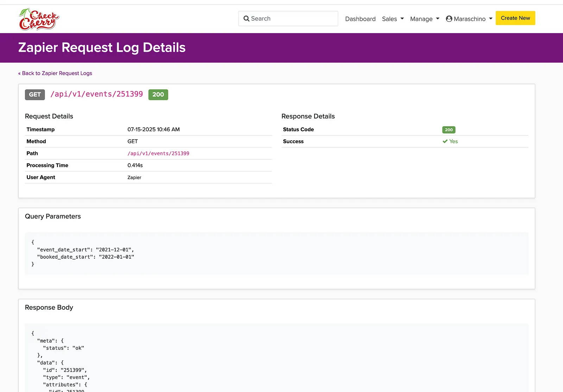Click the booked_date_start parameter line
Screen dimensions: 563x392
pyautogui.click(x=86, y=257)
